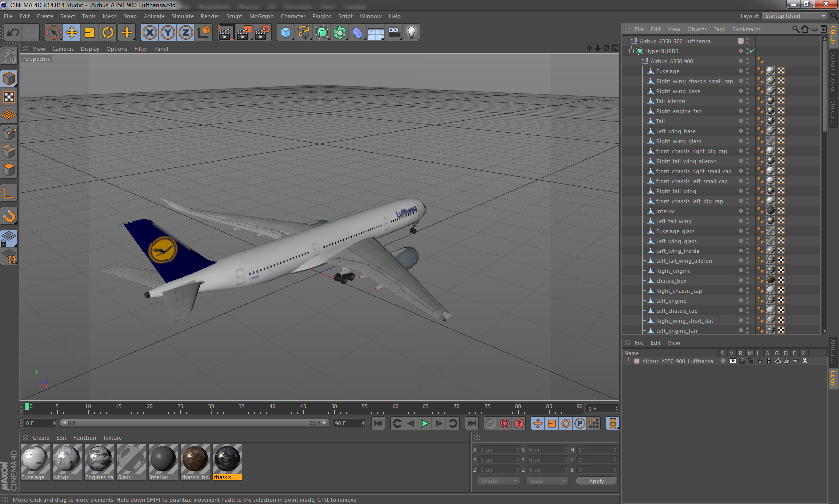Activate the Scale tool
This screenshot has width=839, height=504.
click(x=90, y=33)
